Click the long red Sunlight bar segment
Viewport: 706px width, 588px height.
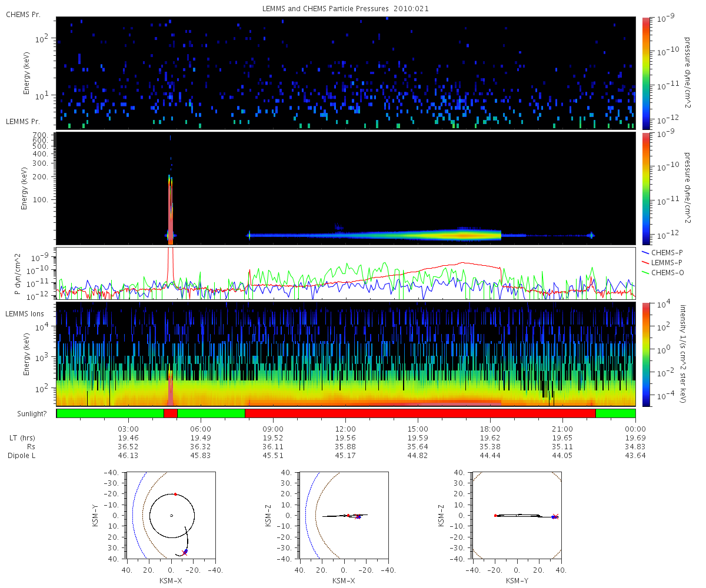tap(420, 413)
